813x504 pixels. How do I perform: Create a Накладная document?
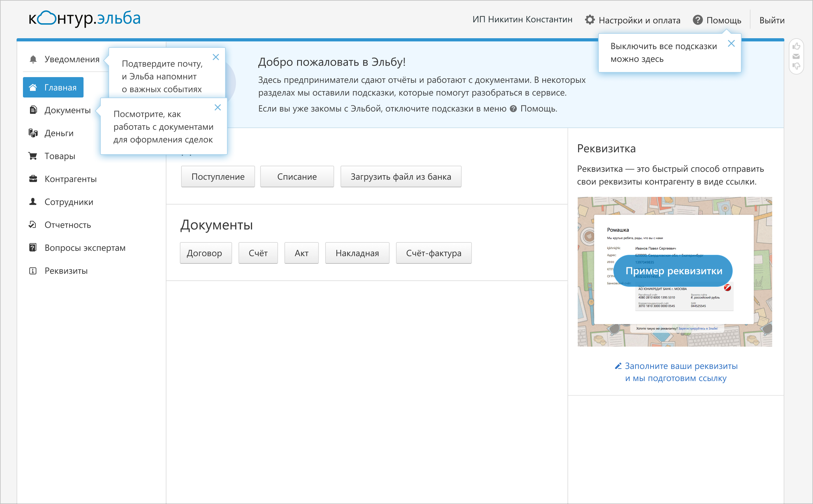click(x=357, y=253)
